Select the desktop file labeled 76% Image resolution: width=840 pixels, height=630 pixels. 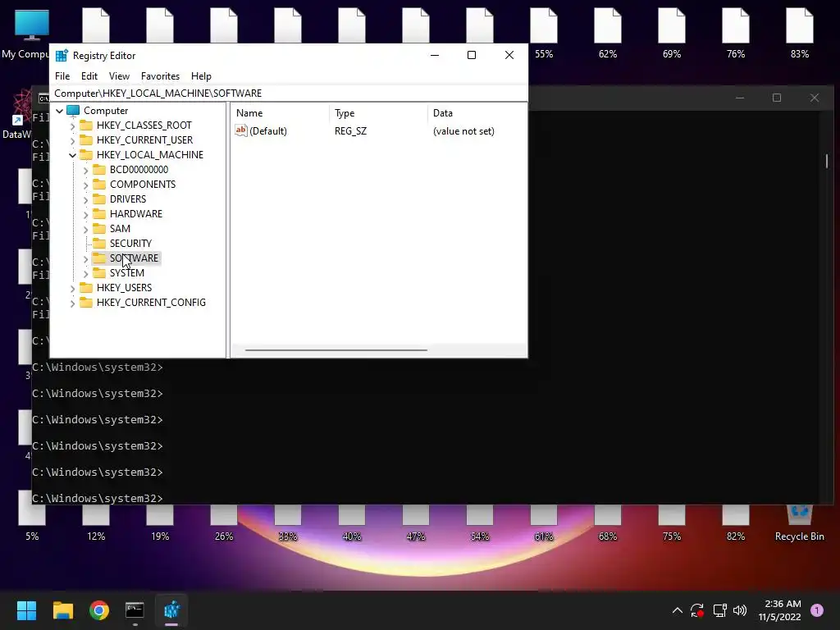(736, 34)
